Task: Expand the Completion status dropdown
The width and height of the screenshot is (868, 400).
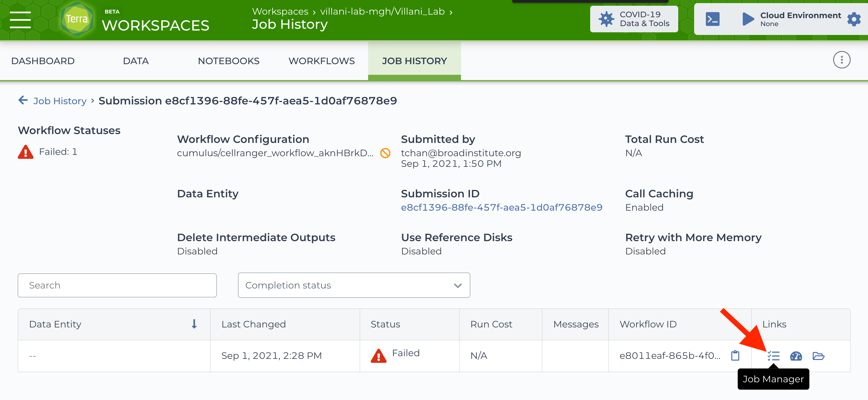Action: coord(354,285)
